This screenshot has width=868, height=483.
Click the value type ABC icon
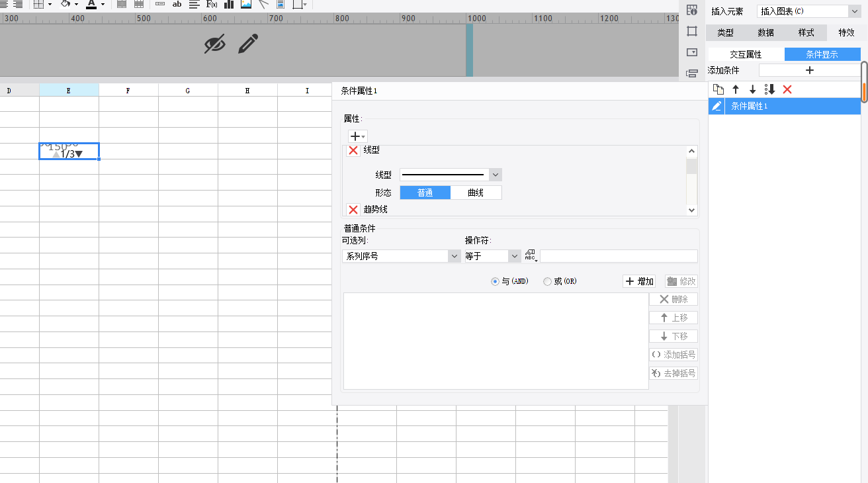coord(531,256)
